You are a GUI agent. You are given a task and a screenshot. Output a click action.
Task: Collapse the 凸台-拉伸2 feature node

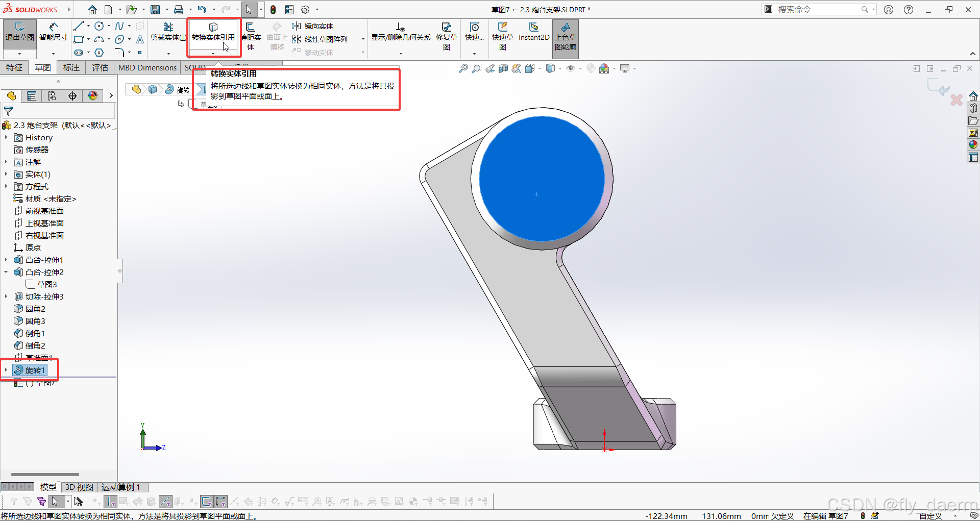pos(6,272)
